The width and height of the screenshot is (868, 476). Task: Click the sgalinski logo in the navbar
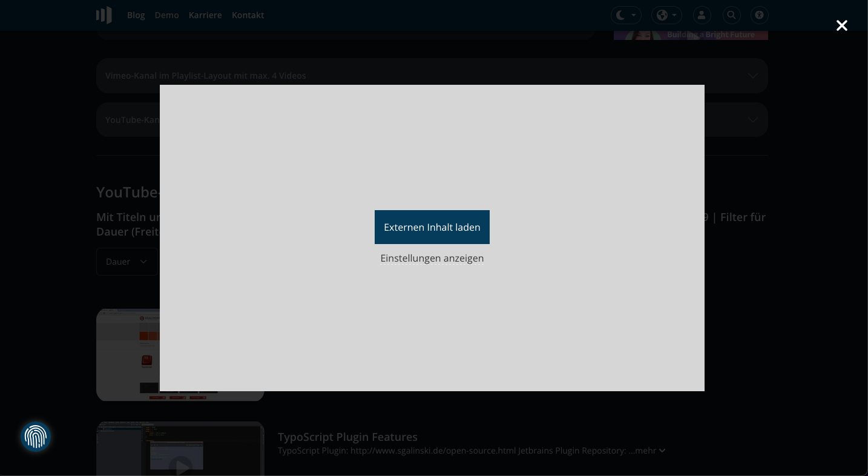104,15
